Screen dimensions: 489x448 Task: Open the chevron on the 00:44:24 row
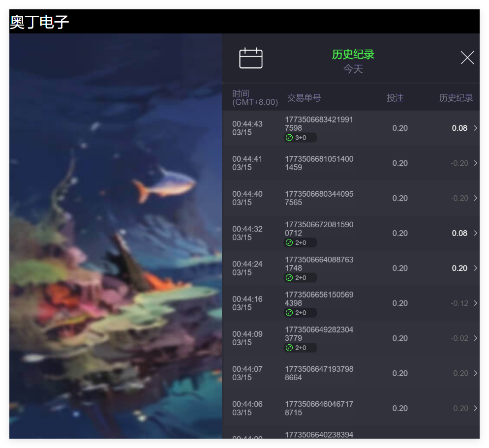point(475,268)
